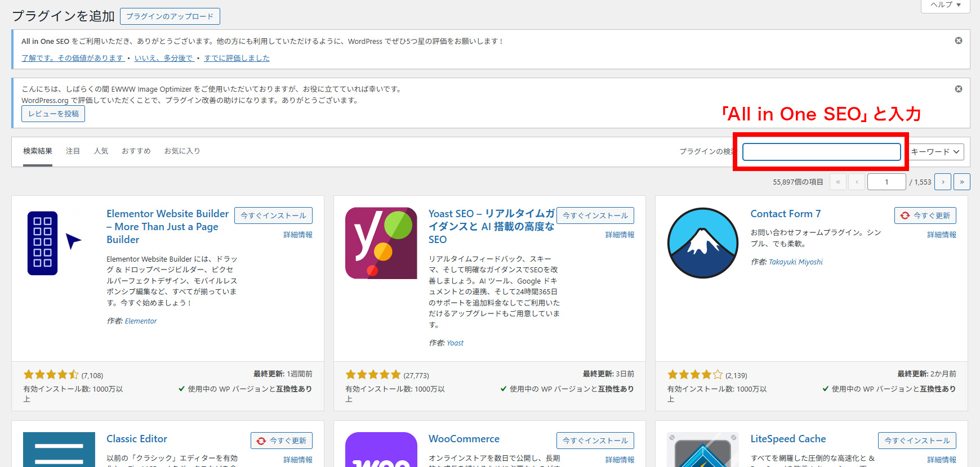The image size is (980, 467).
Task: Click author link Yoast
Action: click(x=455, y=343)
